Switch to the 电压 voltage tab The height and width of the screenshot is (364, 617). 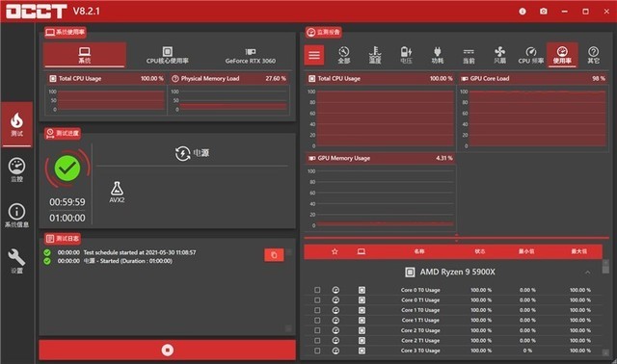pos(406,55)
